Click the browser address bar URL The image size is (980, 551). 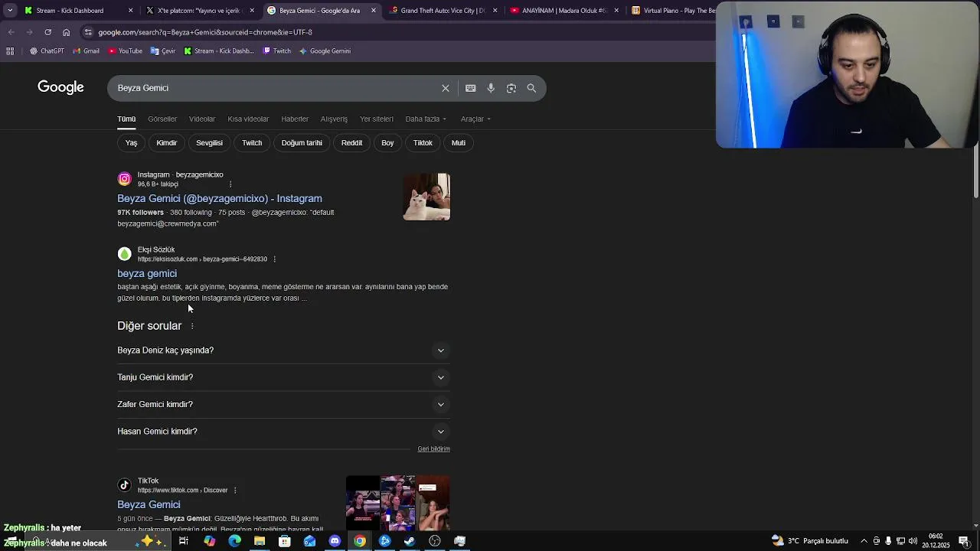point(205,32)
